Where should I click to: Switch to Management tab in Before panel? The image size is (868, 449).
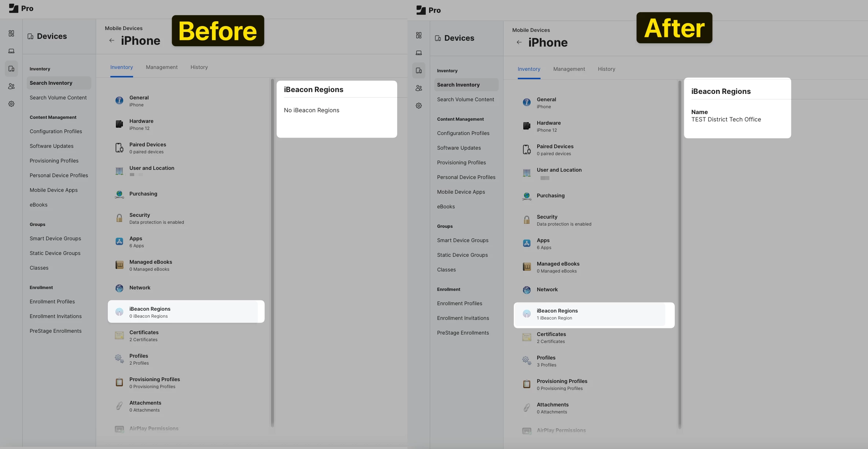(x=162, y=67)
